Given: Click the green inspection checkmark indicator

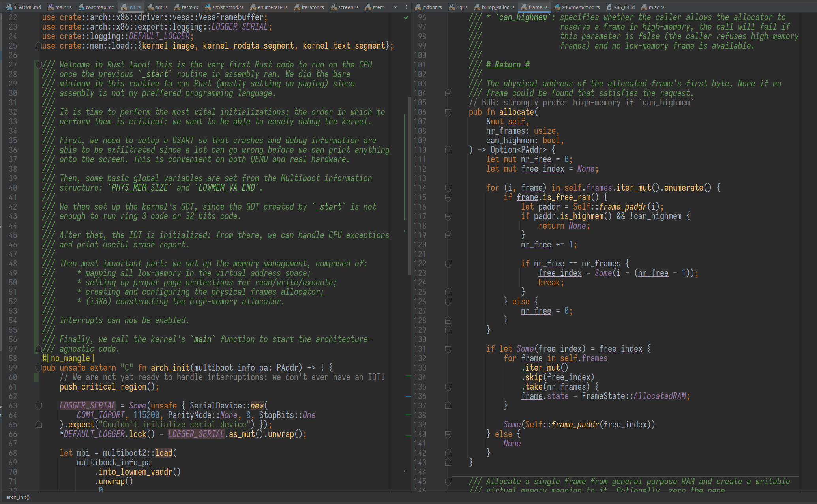Looking at the screenshot, I should [x=406, y=17].
